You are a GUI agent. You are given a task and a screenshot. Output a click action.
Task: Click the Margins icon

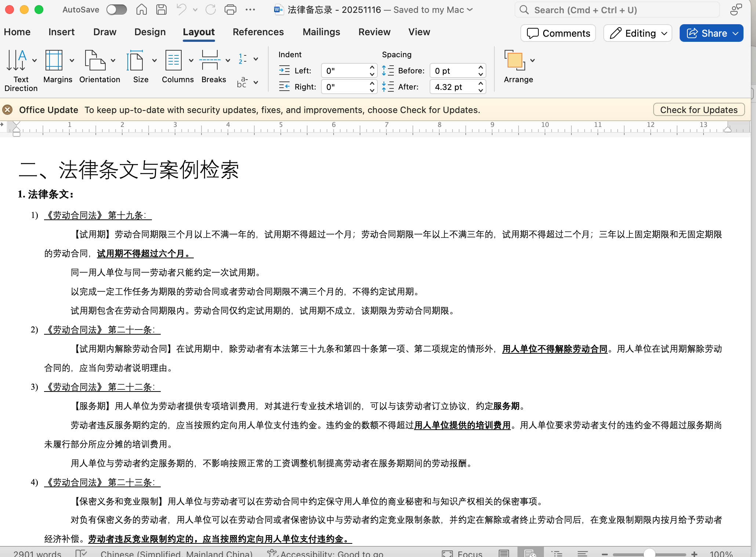point(54,60)
